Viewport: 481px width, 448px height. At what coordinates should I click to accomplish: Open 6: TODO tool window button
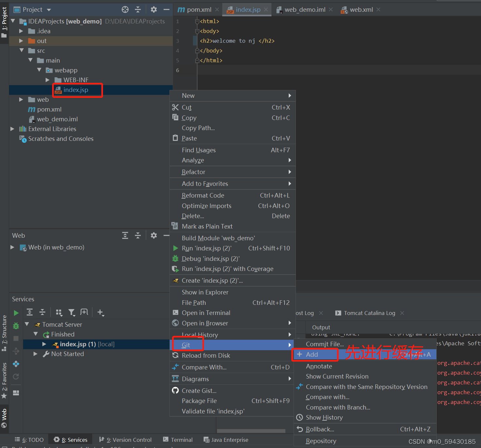(x=29, y=440)
